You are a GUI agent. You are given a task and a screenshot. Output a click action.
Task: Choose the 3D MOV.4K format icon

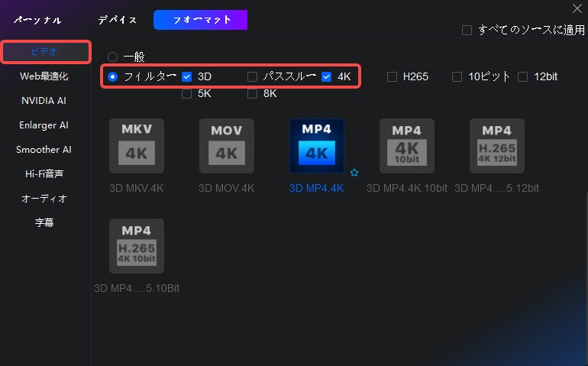(x=227, y=146)
